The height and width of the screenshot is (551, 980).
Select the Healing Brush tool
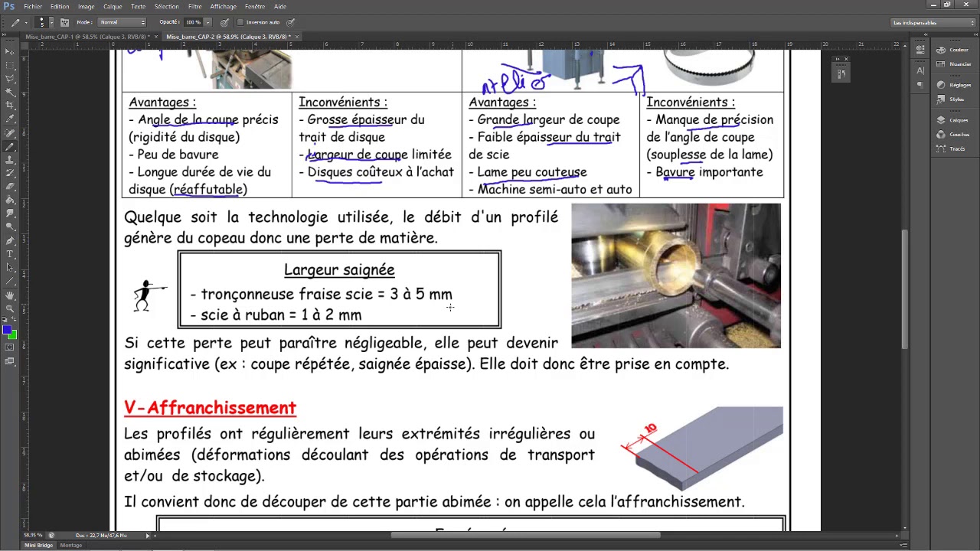(10, 132)
